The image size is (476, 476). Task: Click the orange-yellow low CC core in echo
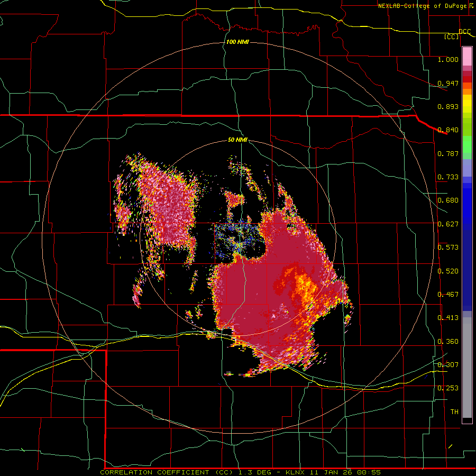pyautogui.click(x=305, y=287)
